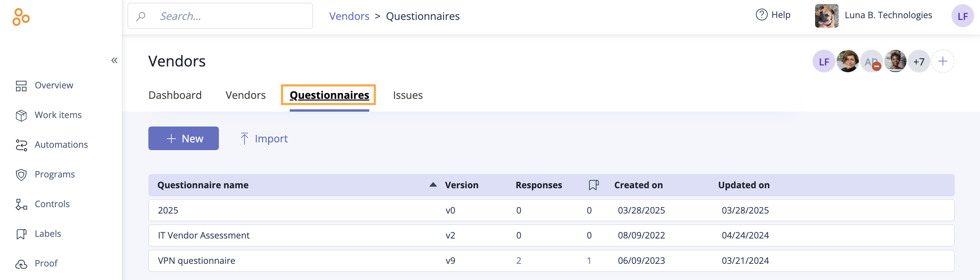Click the LF member avatar under header
Image resolution: width=980 pixels, height=280 pixels.
pos(824,61)
